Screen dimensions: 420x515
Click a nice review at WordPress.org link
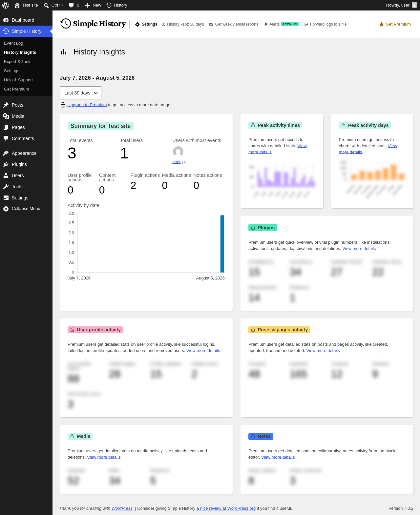[x=226, y=508]
